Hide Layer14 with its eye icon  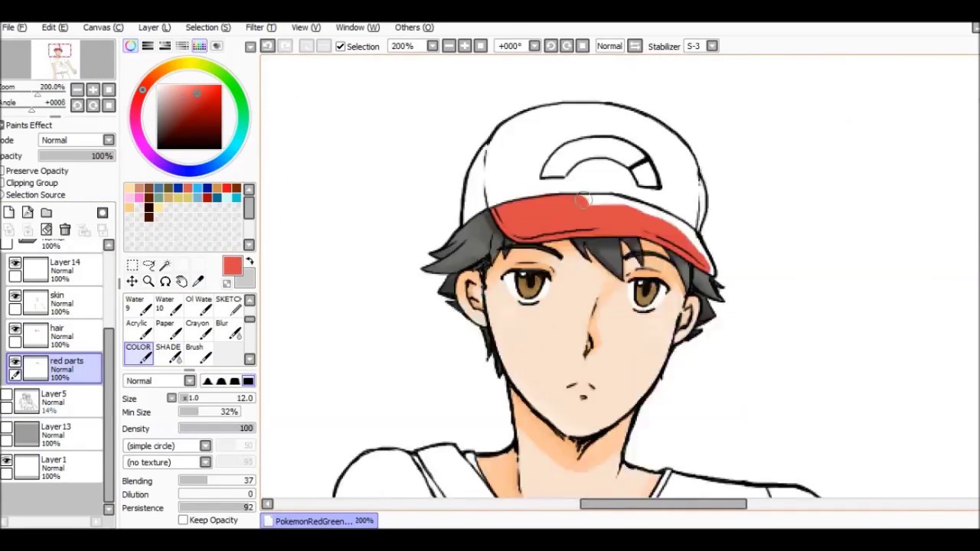[15, 262]
